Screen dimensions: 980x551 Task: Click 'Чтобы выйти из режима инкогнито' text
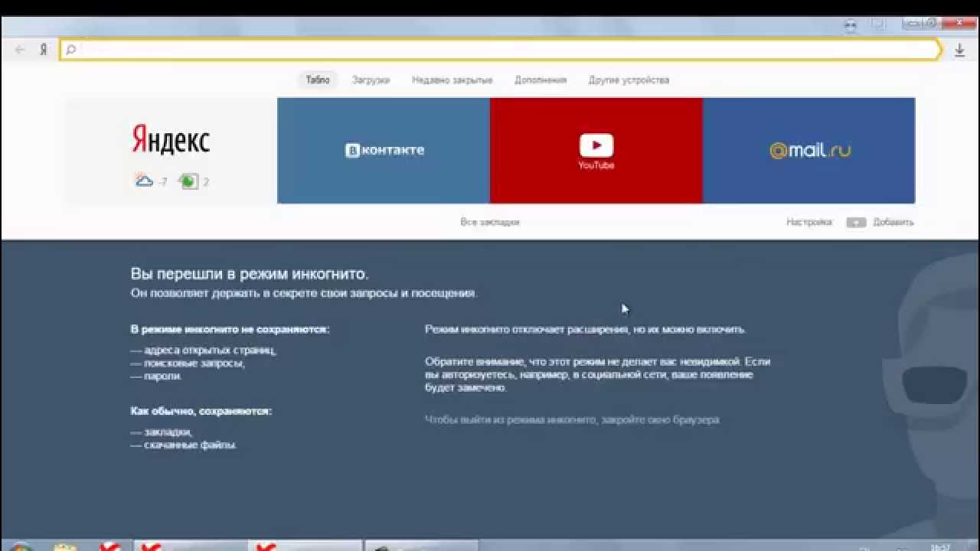point(511,420)
